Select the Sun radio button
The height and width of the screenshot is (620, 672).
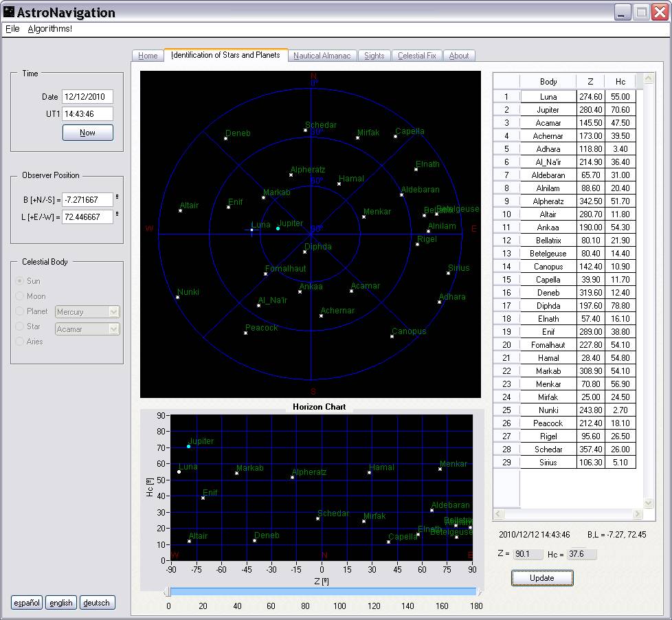pos(19,281)
